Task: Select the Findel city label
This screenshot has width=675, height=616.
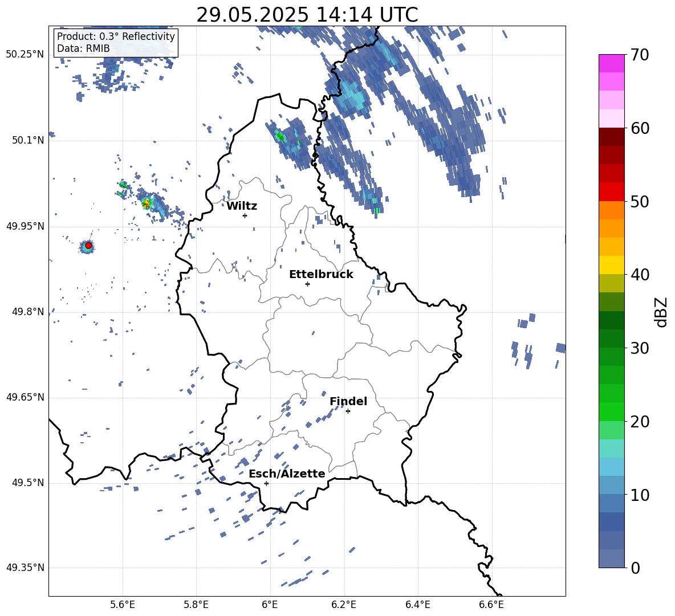Action: click(348, 401)
